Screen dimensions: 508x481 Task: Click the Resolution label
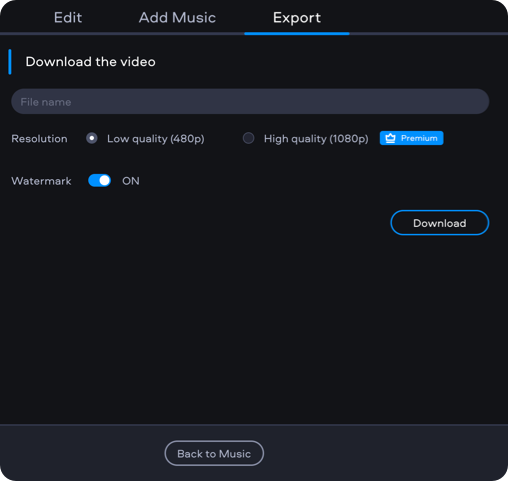[39, 139]
